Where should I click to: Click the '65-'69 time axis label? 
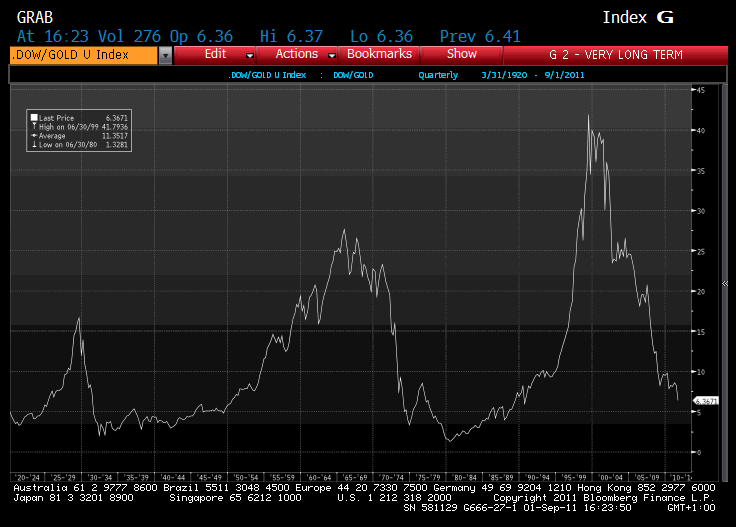pos(355,477)
